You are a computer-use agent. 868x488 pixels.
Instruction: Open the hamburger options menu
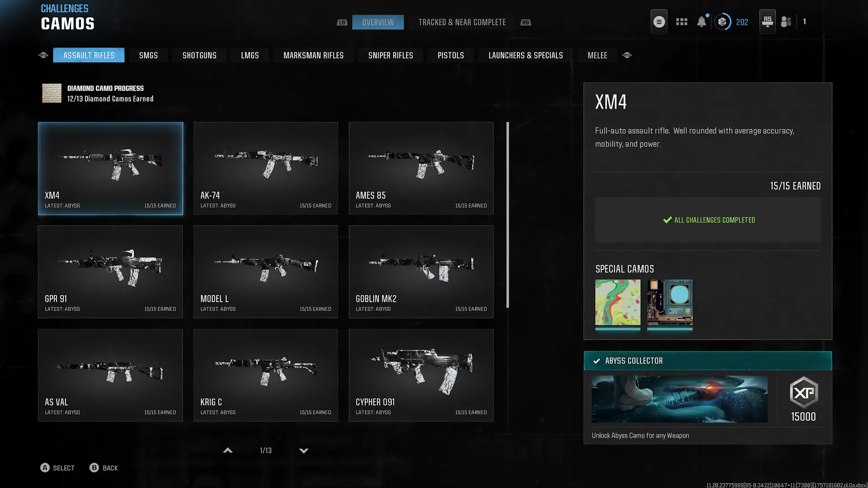coord(659,22)
